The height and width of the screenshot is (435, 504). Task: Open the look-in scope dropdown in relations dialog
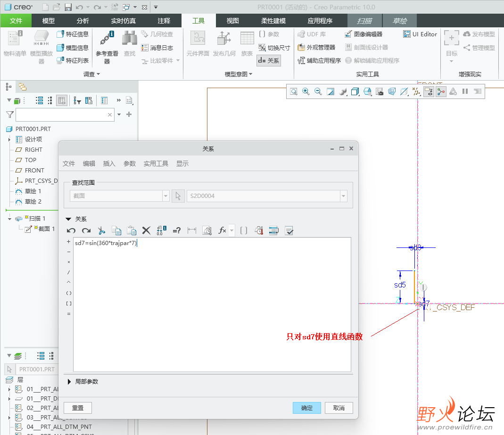tap(165, 196)
